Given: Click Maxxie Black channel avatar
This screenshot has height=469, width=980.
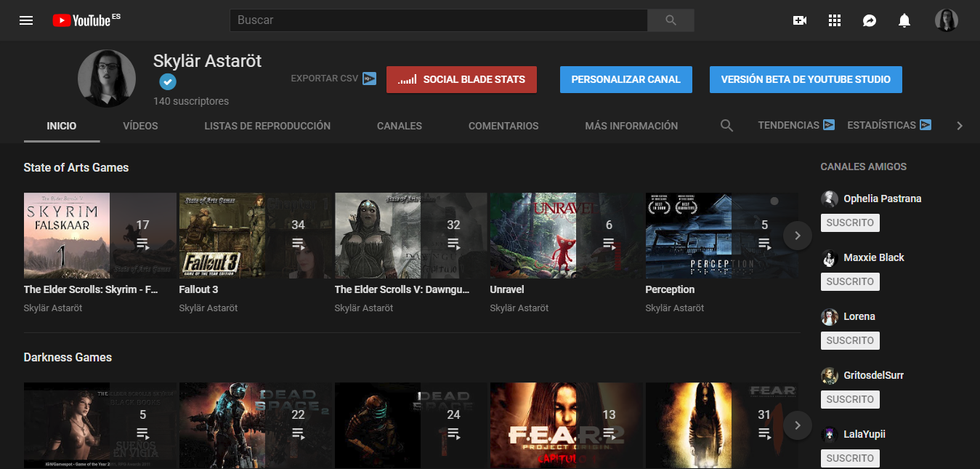Looking at the screenshot, I should 830,258.
